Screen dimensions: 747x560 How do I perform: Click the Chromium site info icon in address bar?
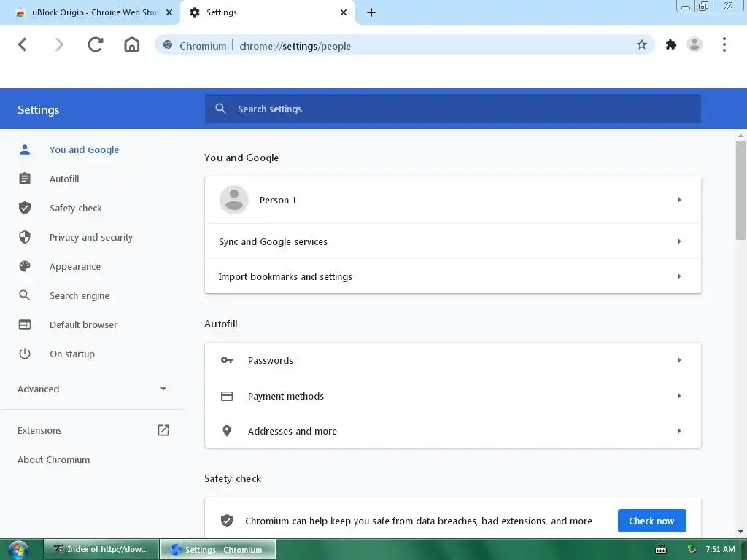click(x=168, y=45)
